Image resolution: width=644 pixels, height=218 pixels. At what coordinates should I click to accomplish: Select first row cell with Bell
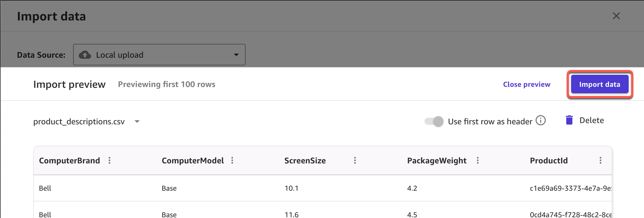[x=45, y=188]
